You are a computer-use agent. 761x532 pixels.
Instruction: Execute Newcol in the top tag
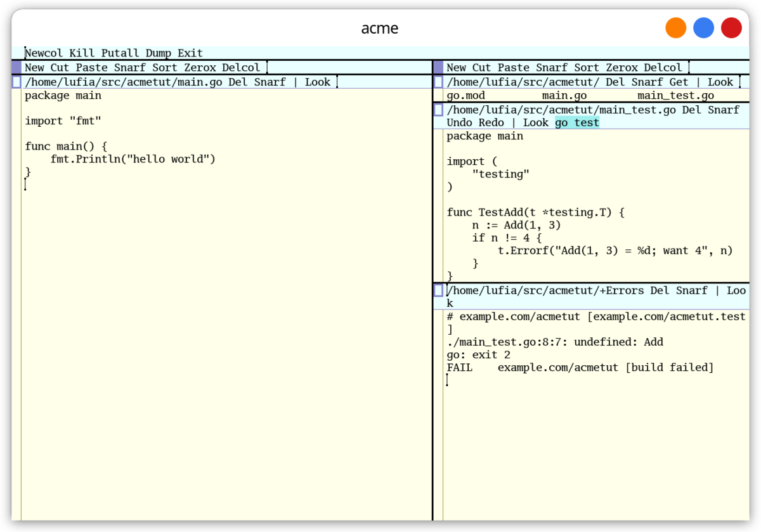(x=44, y=53)
